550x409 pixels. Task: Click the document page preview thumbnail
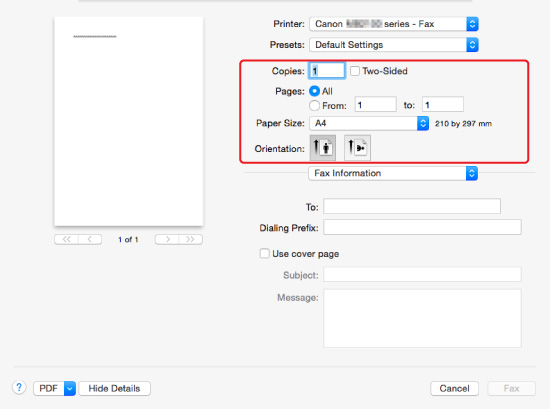pyautogui.click(x=129, y=121)
